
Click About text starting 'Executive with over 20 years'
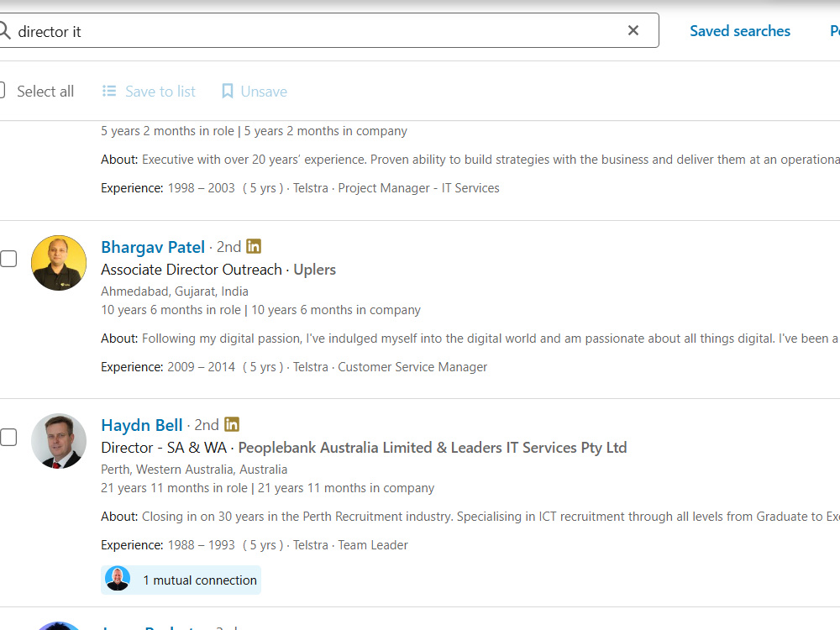[491, 160]
